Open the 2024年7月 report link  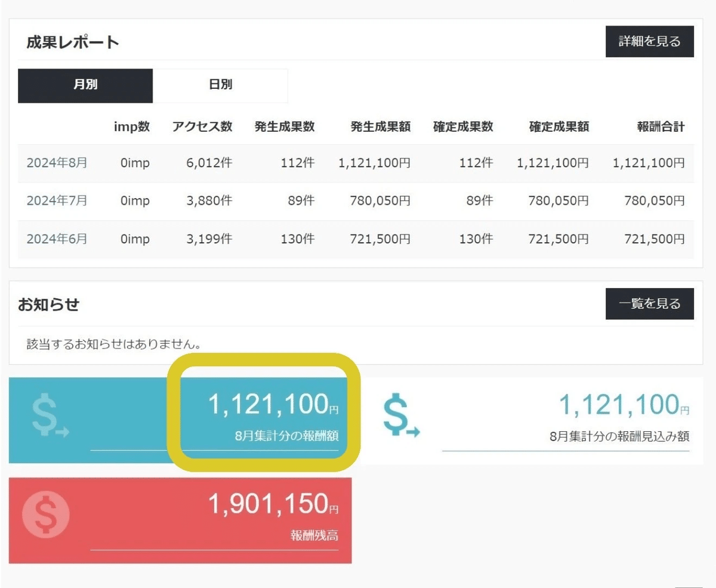pos(57,201)
